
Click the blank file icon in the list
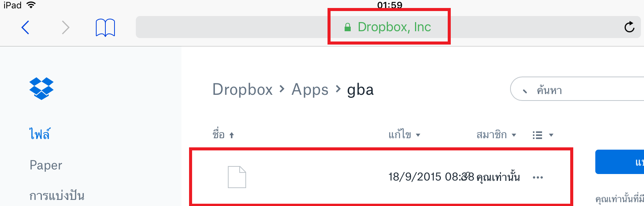pos(237,177)
